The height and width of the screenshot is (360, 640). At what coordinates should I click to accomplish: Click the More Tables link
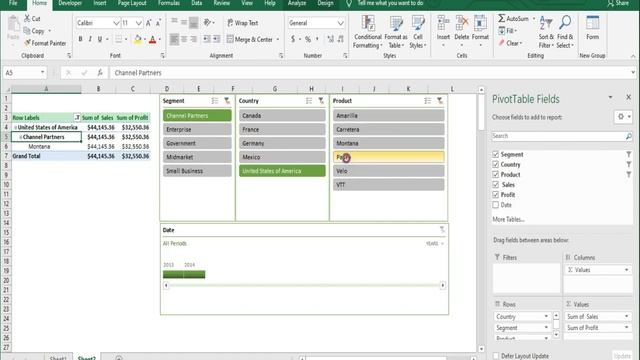[508, 219]
